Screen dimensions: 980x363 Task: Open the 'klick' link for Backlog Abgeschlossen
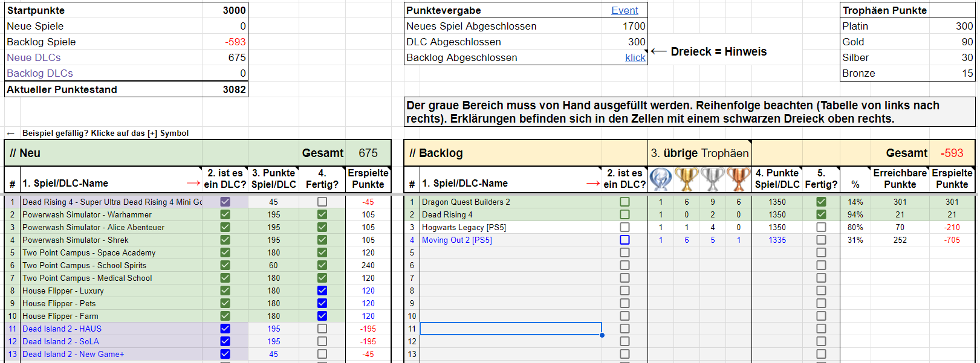[635, 57]
